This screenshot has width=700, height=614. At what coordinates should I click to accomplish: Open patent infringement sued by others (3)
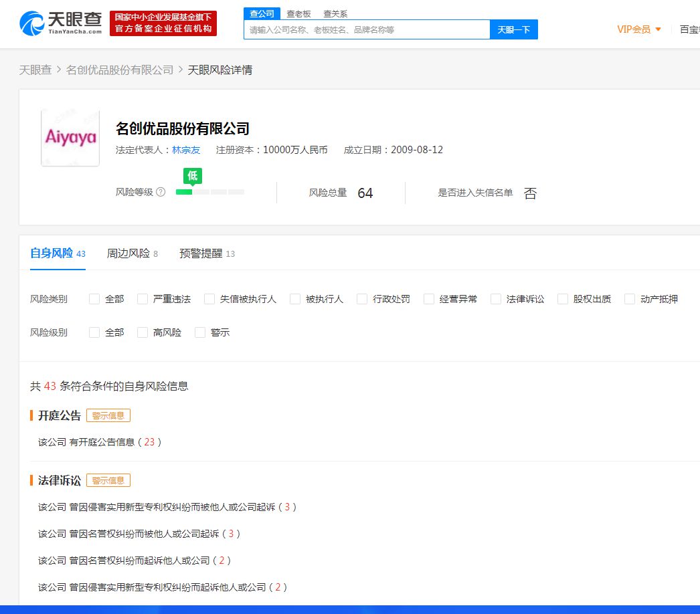[167, 508]
